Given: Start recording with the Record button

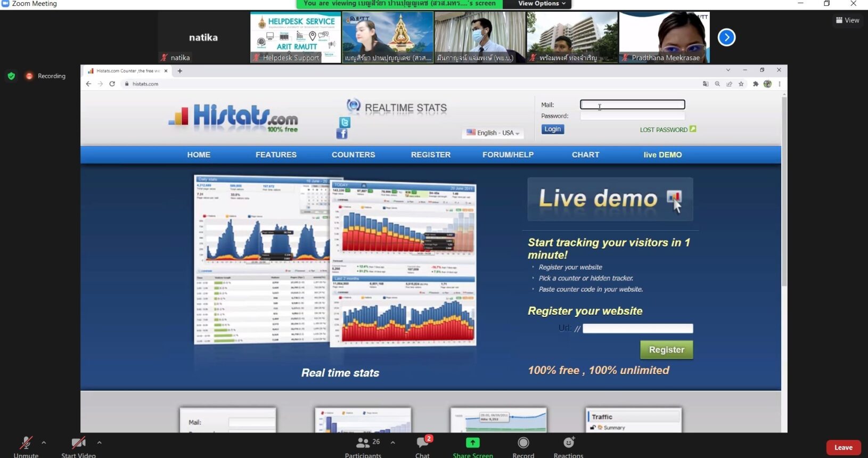Looking at the screenshot, I should (x=523, y=446).
